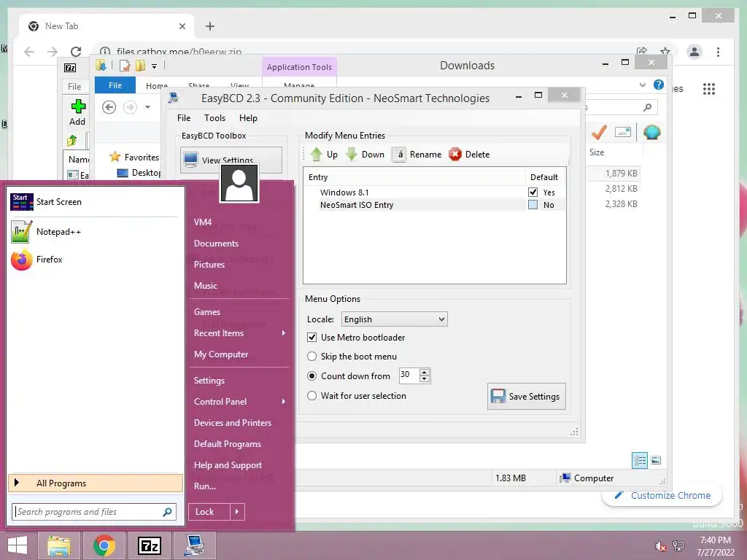Select the Application Tools ribbon tab
This screenshot has height=560, width=747.
pos(299,67)
